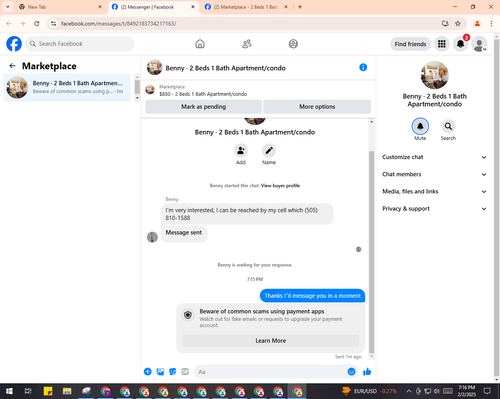Toggle Mute for this chat
500x399 pixels.
pos(420,126)
